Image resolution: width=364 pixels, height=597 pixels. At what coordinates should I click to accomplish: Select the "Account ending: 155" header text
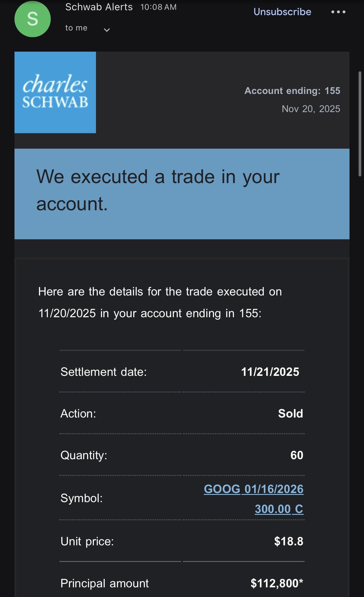[x=292, y=91]
